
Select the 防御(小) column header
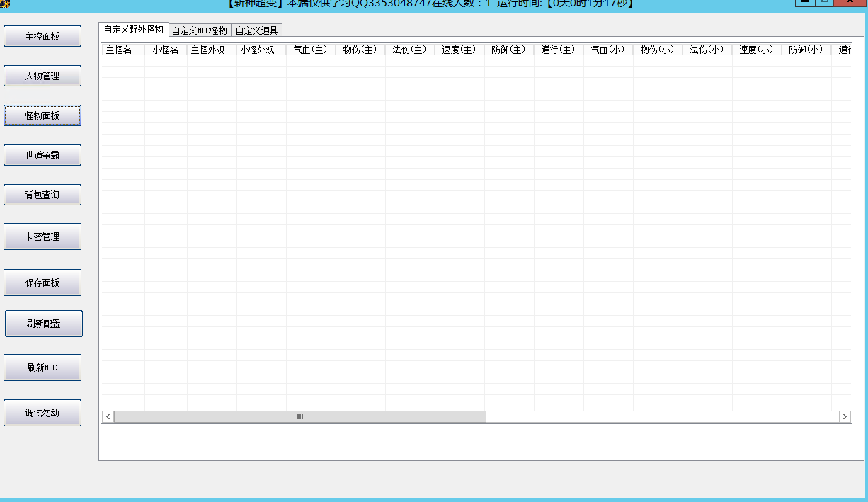pyautogui.click(x=806, y=50)
